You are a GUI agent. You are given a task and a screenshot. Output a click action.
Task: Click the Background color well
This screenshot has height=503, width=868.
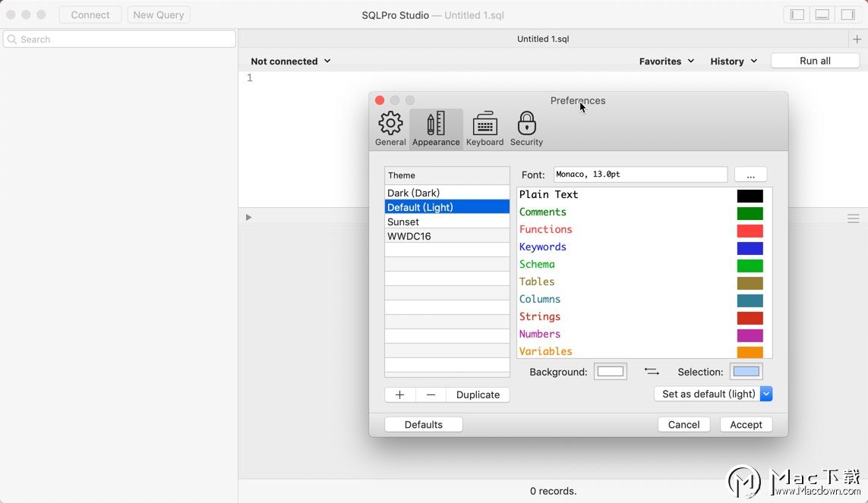pos(610,372)
